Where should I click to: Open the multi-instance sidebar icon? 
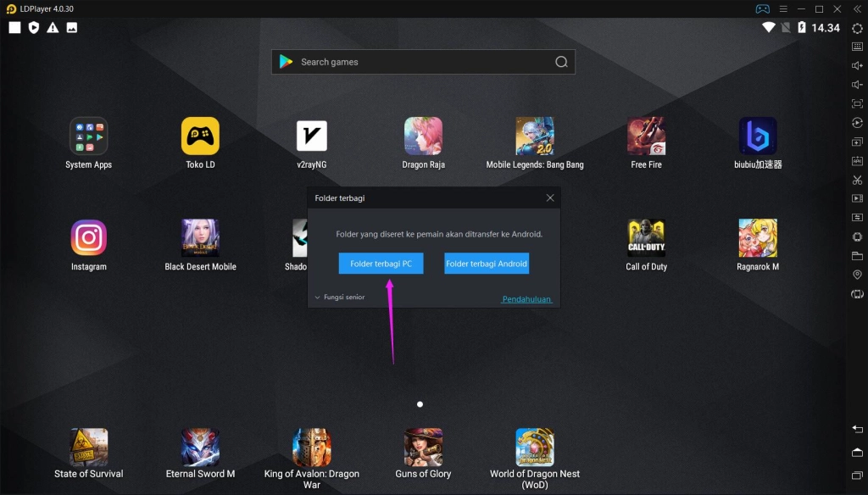point(857,142)
